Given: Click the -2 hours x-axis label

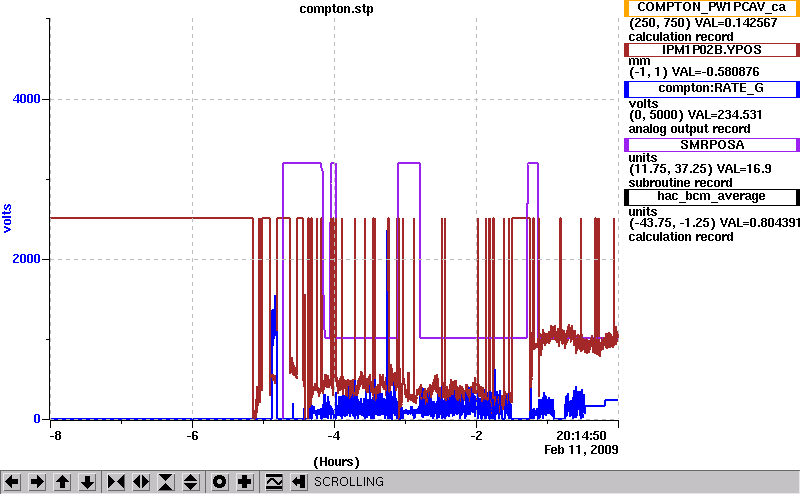Looking at the screenshot, I should [x=476, y=436].
